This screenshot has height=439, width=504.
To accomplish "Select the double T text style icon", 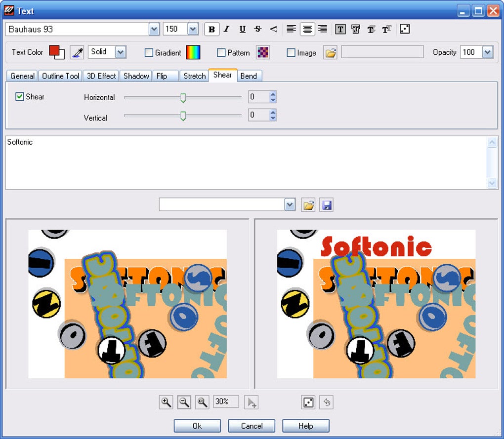I will point(387,29).
